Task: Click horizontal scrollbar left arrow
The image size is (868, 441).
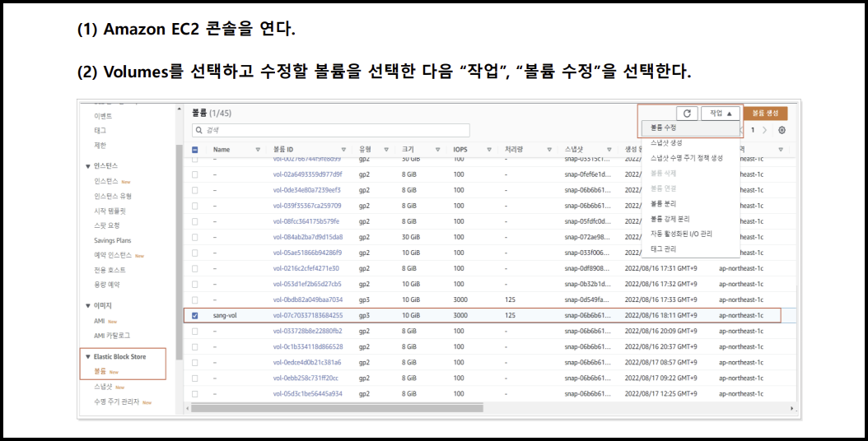Action: click(x=188, y=408)
